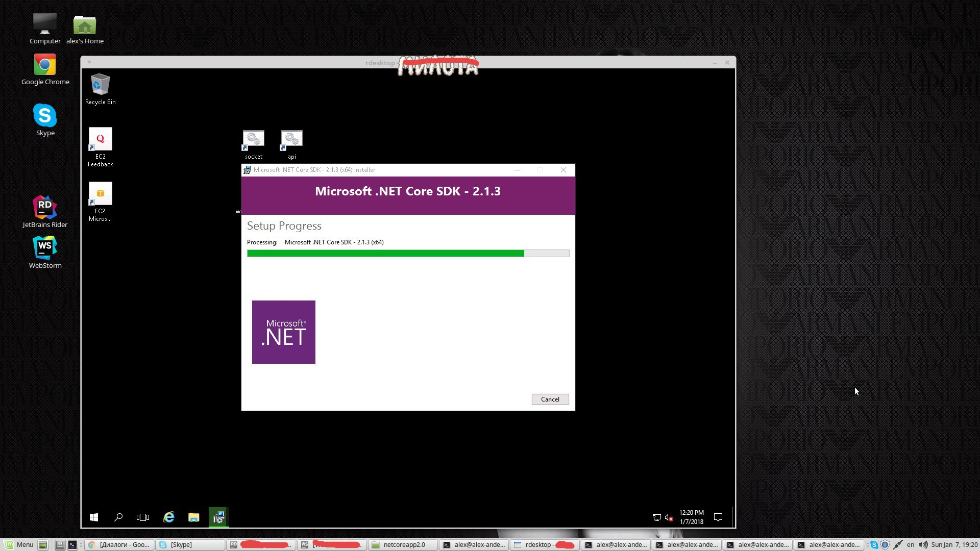Switch the en keyboard layout indicator
Image resolution: width=980 pixels, height=551 pixels.
tap(911, 544)
